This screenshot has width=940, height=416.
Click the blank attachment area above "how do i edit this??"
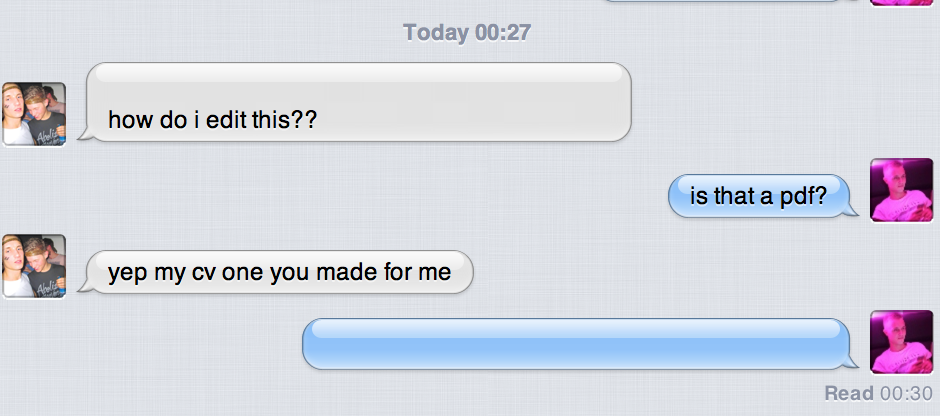[360, 83]
